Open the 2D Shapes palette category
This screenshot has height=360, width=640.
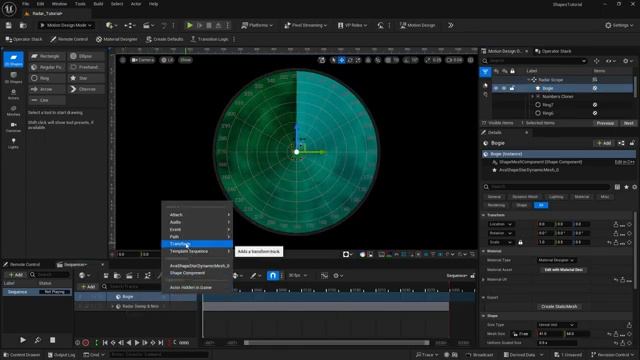tap(13, 60)
